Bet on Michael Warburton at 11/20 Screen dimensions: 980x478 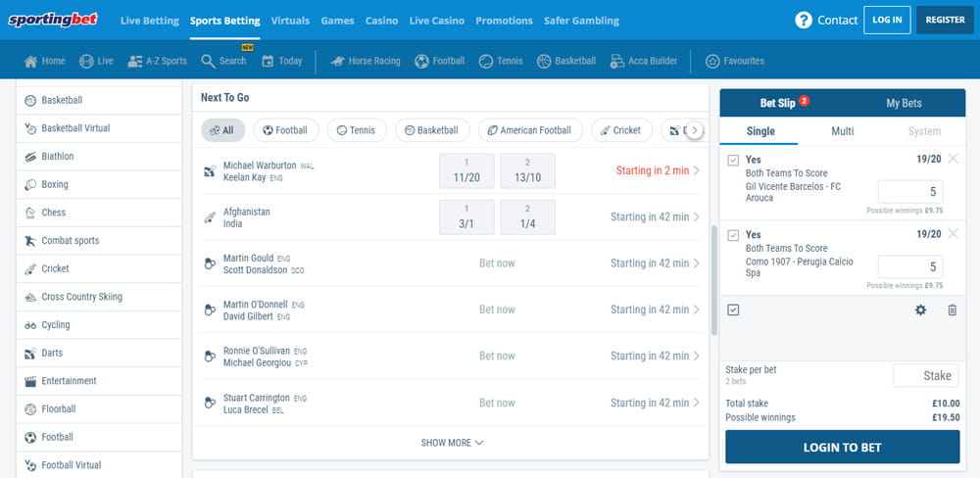click(466, 170)
